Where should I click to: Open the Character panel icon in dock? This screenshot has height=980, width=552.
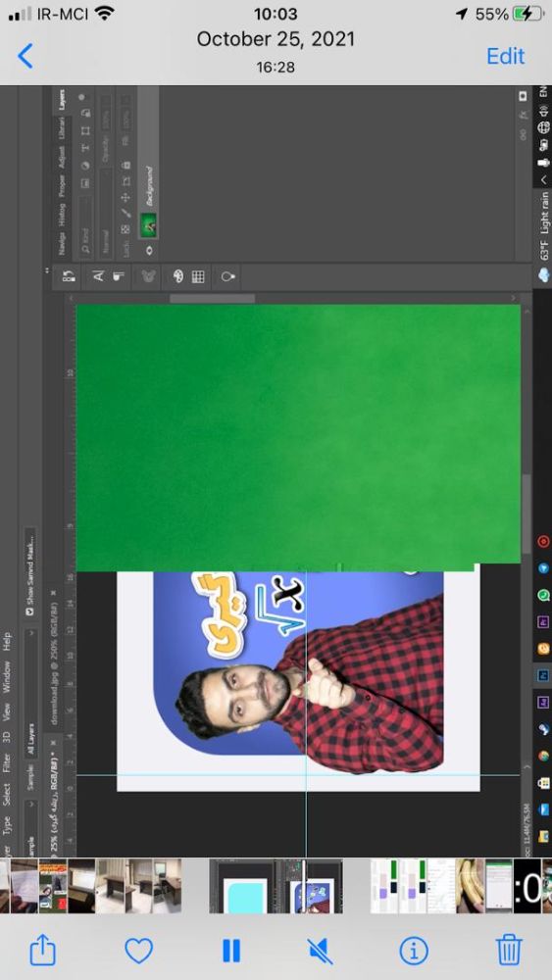coord(98,275)
